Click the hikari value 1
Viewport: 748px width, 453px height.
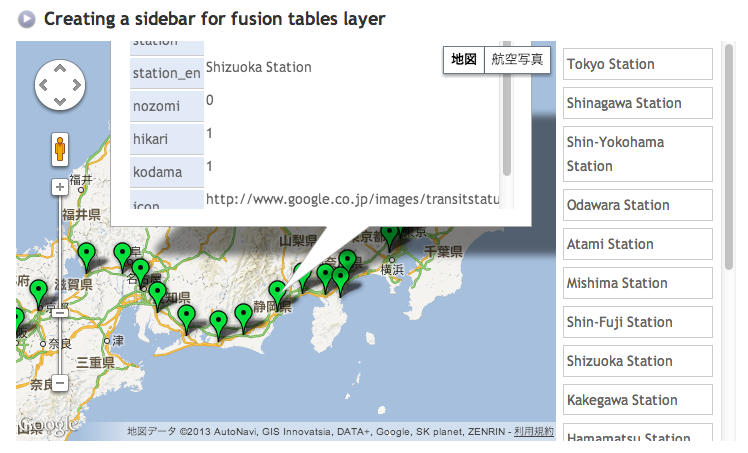[x=209, y=133]
